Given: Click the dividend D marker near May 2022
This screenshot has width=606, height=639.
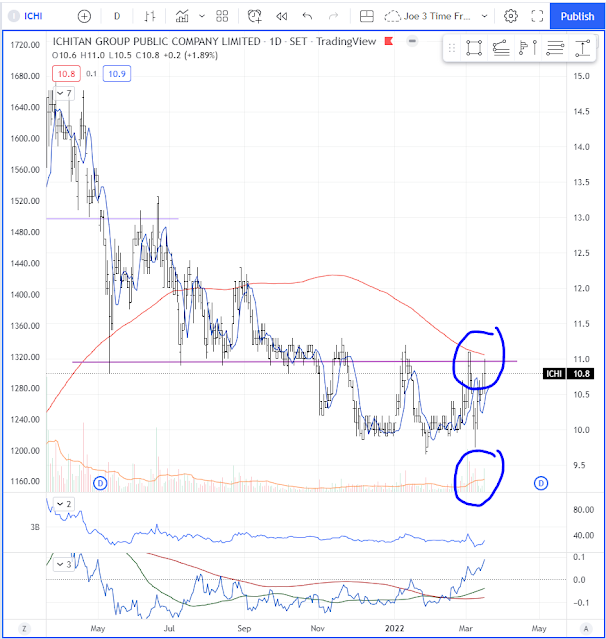Looking at the screenshot, I should coord(541,483).
